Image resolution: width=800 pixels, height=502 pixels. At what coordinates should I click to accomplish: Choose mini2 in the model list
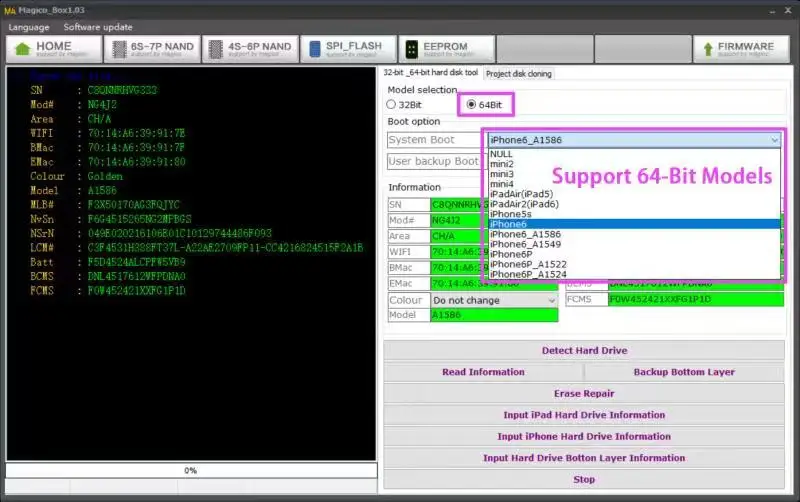[x=634, y=164]
